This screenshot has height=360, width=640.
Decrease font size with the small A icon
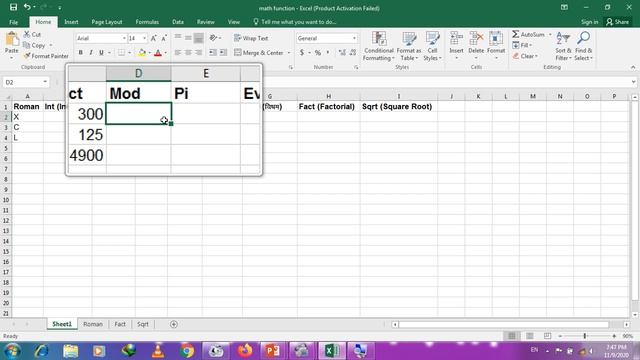click(x=164, y=38)
